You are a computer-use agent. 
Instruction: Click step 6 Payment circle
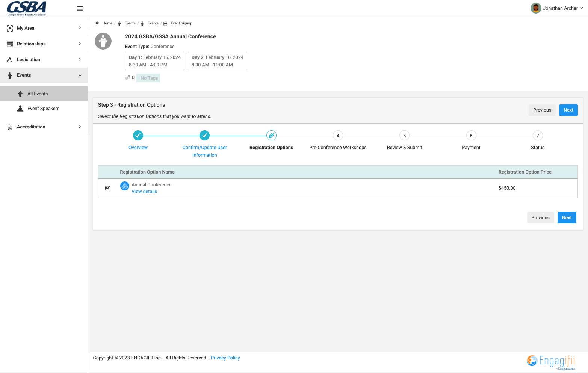[471, 136]
